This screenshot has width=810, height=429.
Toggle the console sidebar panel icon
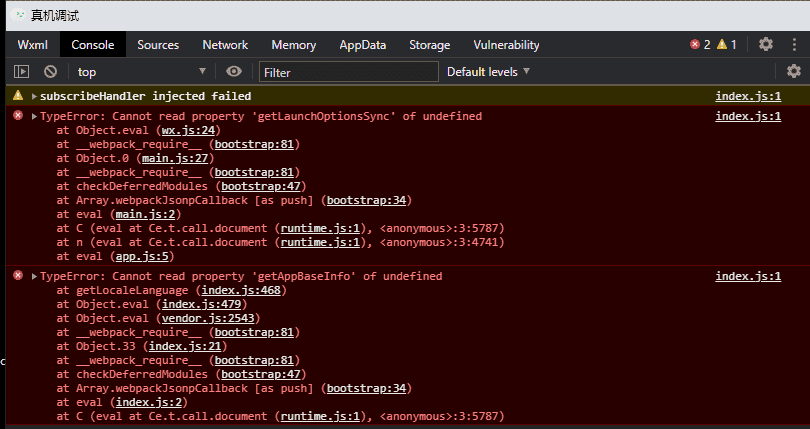(20, 71)
